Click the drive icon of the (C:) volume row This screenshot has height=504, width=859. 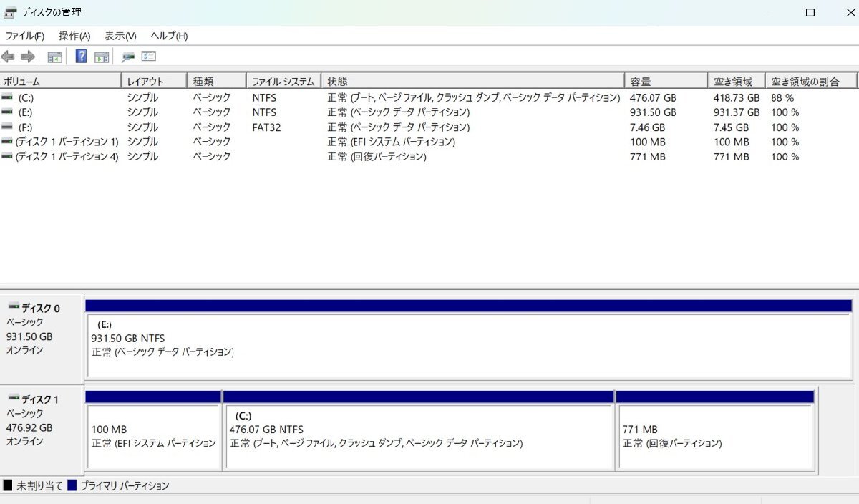(7, 97)
